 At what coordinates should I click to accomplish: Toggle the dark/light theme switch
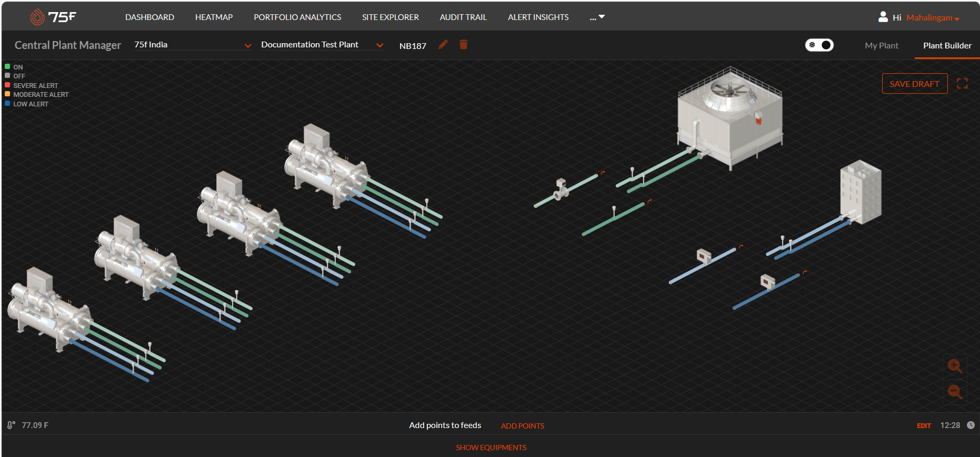(x=819, y=45)
